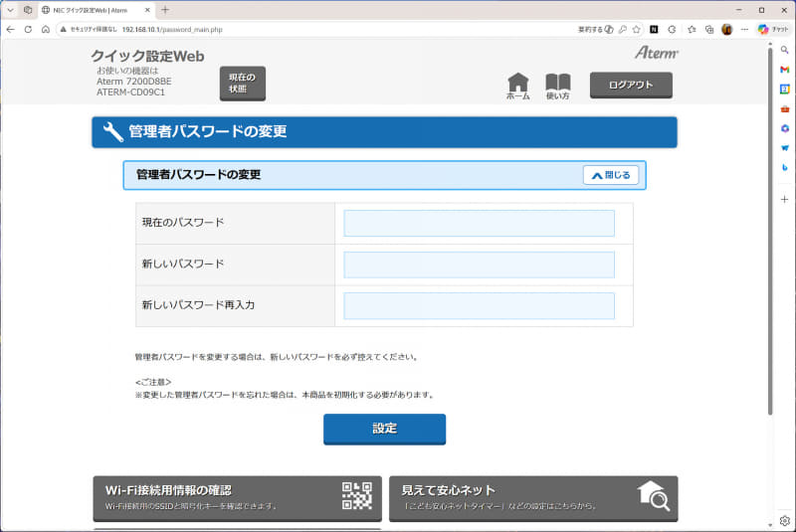Click the 管理者パスワードの変更 section header
Image resolution: width=796 pixels, height=532 pixels.
384,175
